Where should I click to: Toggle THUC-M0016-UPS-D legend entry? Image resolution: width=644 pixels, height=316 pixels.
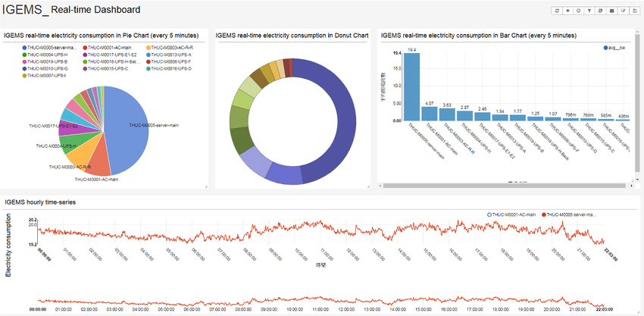(x=169, y=69)
